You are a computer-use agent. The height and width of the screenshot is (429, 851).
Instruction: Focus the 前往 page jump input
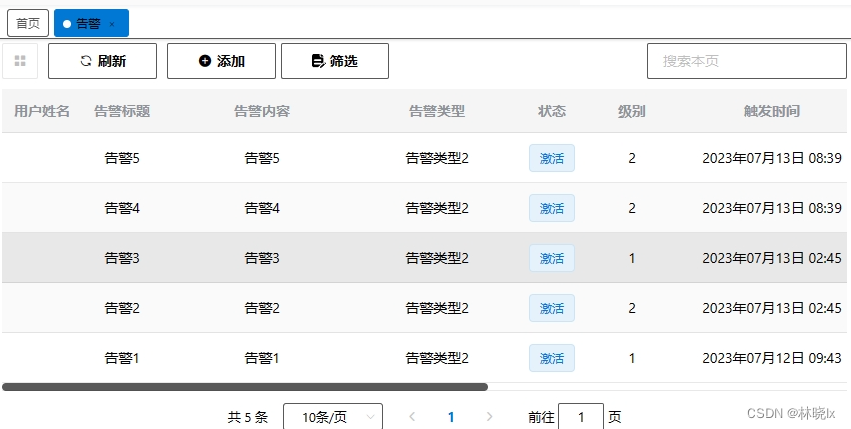(581, 417)
